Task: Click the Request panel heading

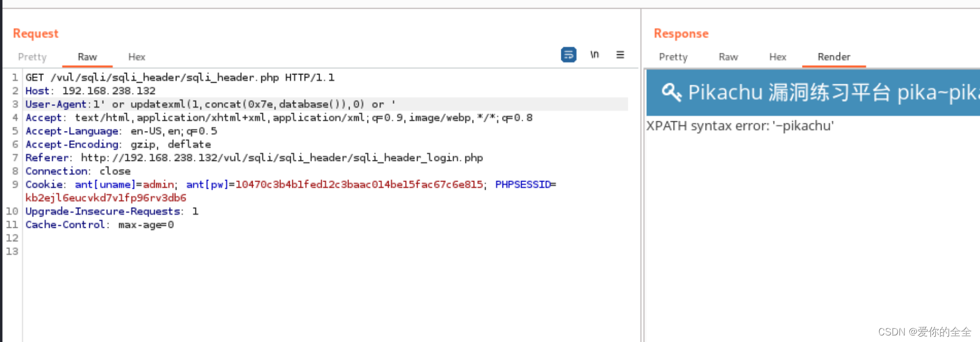Action: coord(35,33)
